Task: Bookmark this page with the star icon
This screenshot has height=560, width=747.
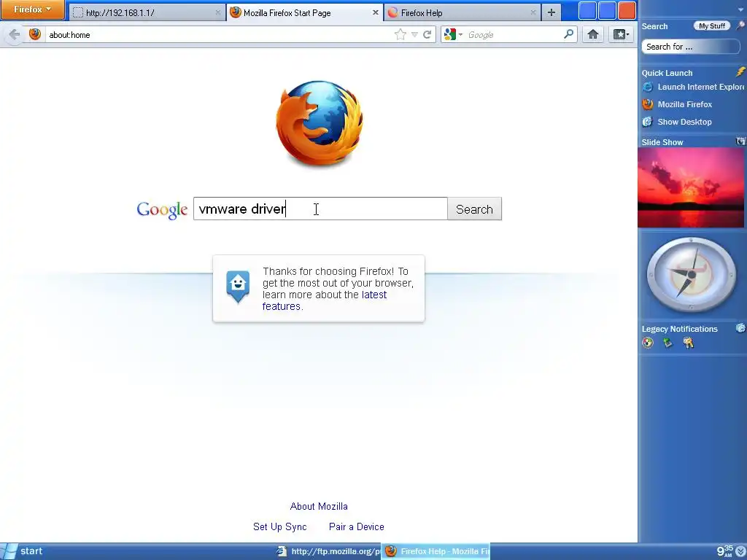Action: pyautogui.click(x=400, y=34)
